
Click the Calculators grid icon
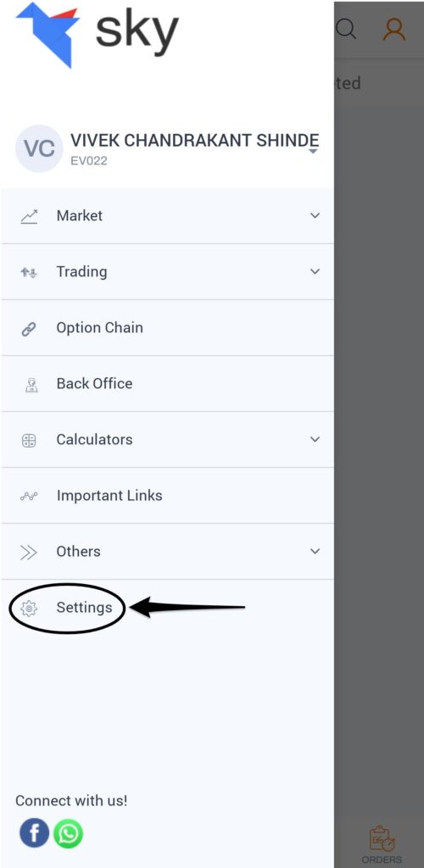[29, 441]
